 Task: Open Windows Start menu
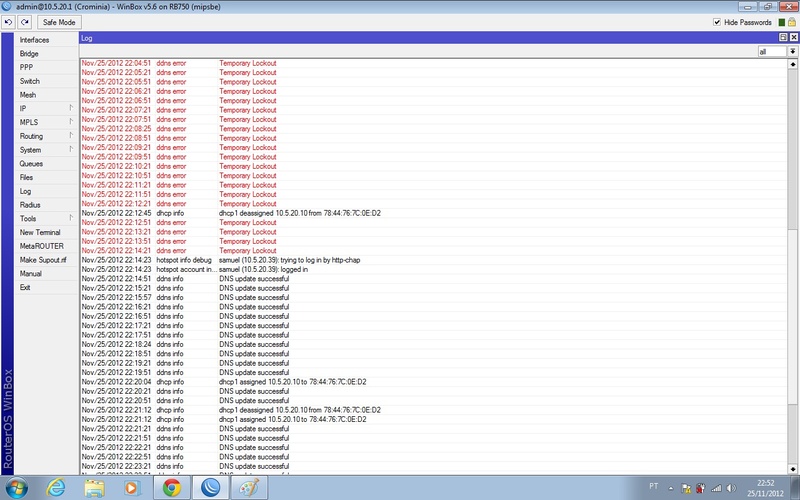pyautogui.click(x=16, y=488)
